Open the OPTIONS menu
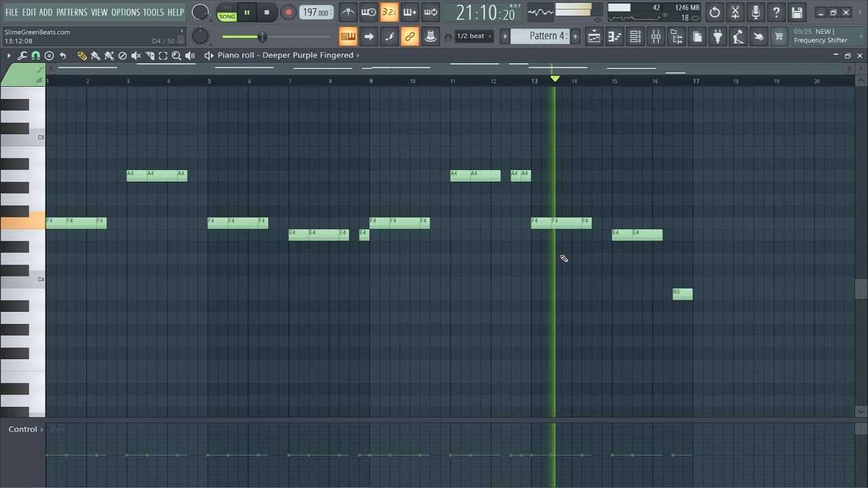This screenshot has width=868, height=488. tap(125, 12)
